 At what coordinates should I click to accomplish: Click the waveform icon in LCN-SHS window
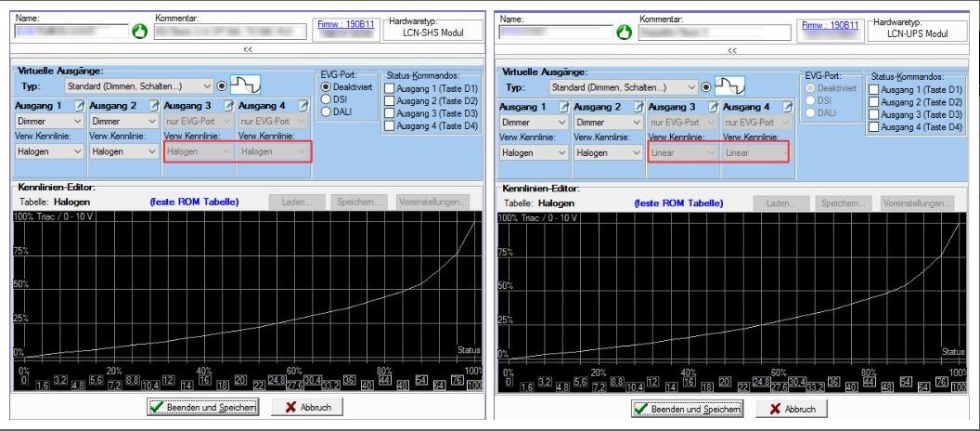click(x=245, y=87)
